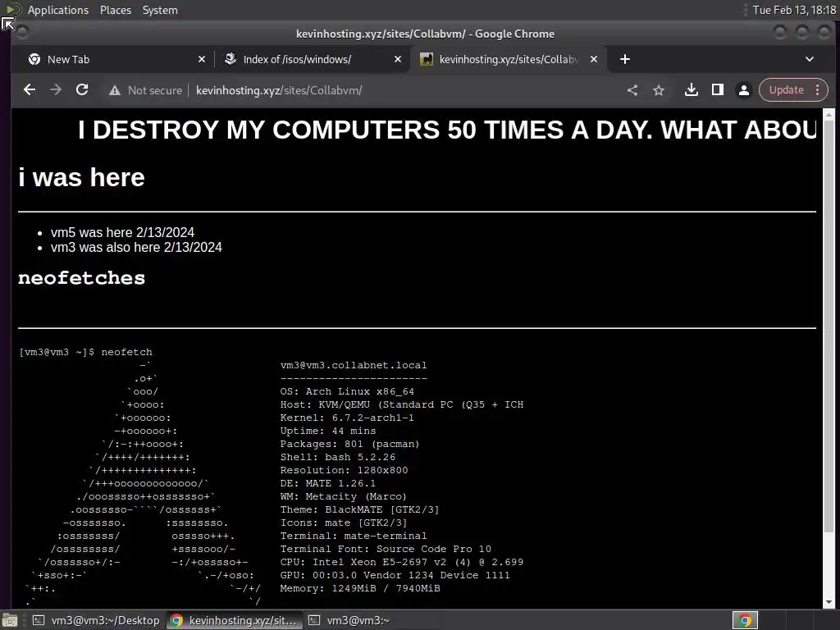Open the Applications menu

pyautogui.click(x=58, y=10)
